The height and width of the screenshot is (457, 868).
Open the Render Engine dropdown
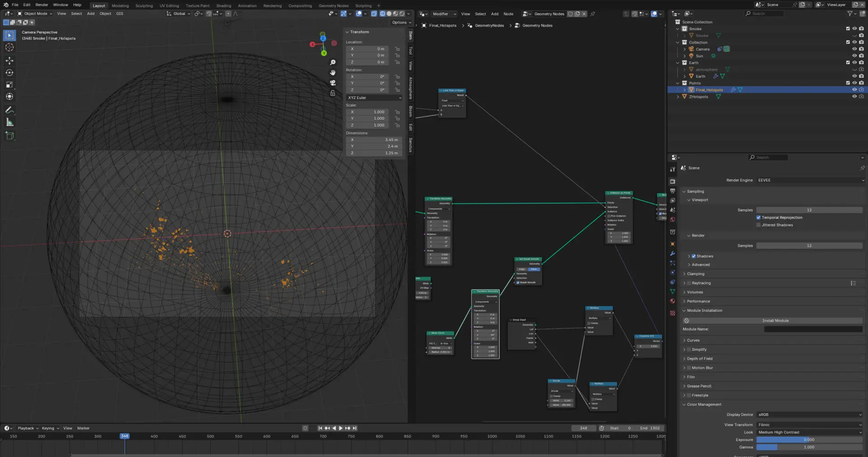point(810,180)
